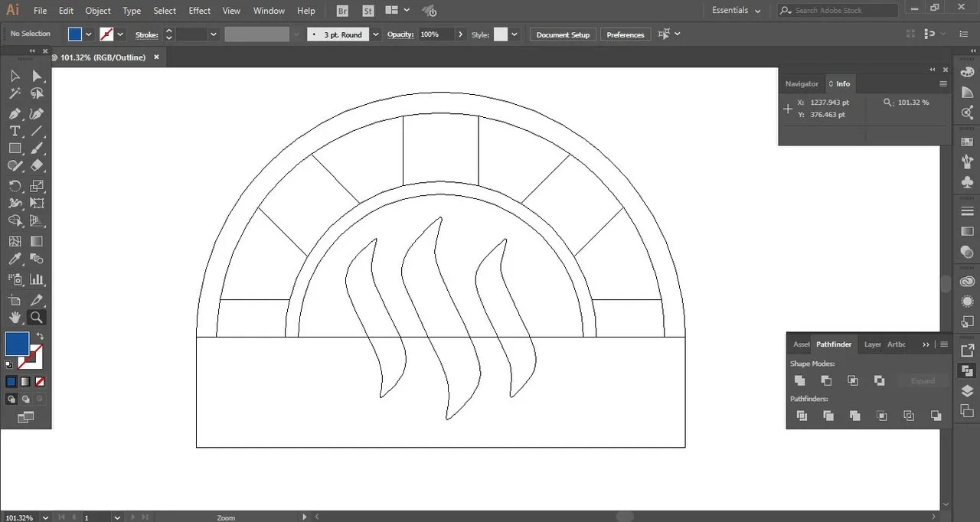Open the Effect menu
The image size is (980, 522).
tap(200, 11)
